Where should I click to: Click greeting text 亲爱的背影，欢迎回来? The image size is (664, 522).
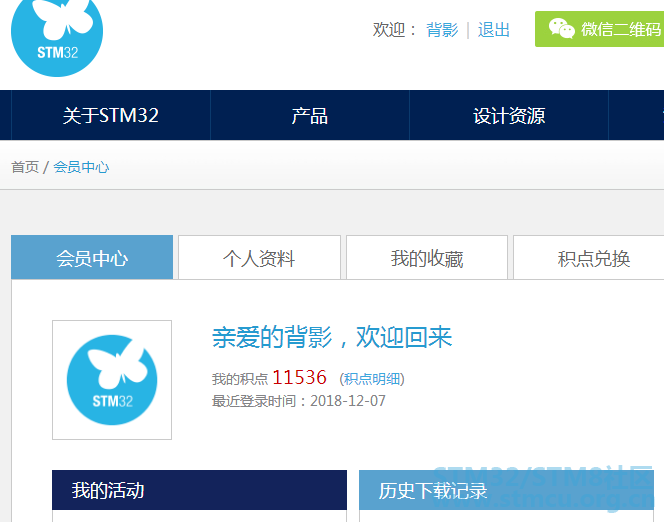click(332, 337)
